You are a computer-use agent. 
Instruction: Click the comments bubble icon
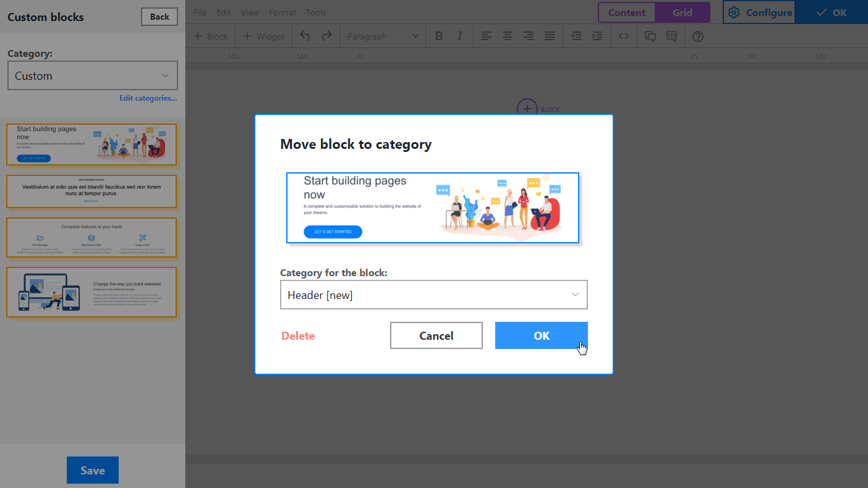coord(650,36)
